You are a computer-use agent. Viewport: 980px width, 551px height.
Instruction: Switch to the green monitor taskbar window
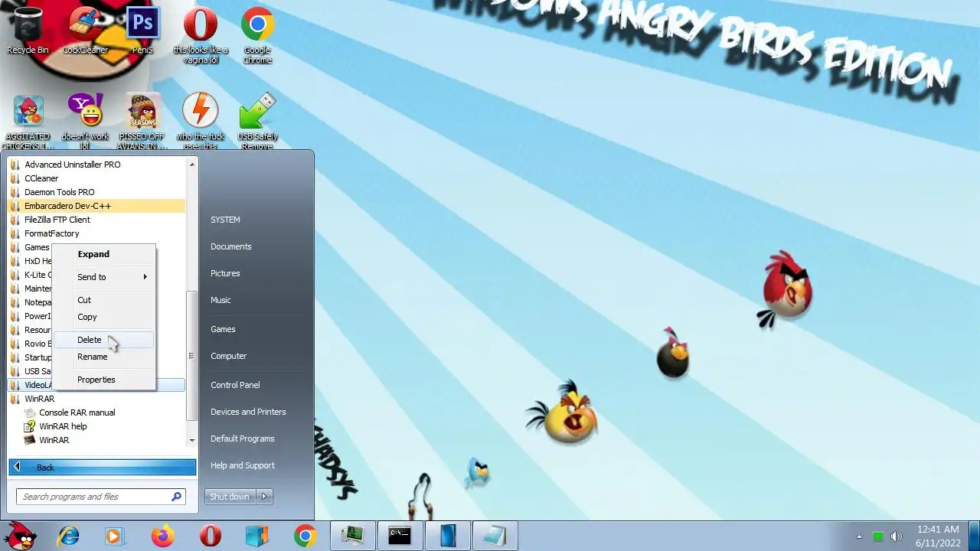coord(353,536)
